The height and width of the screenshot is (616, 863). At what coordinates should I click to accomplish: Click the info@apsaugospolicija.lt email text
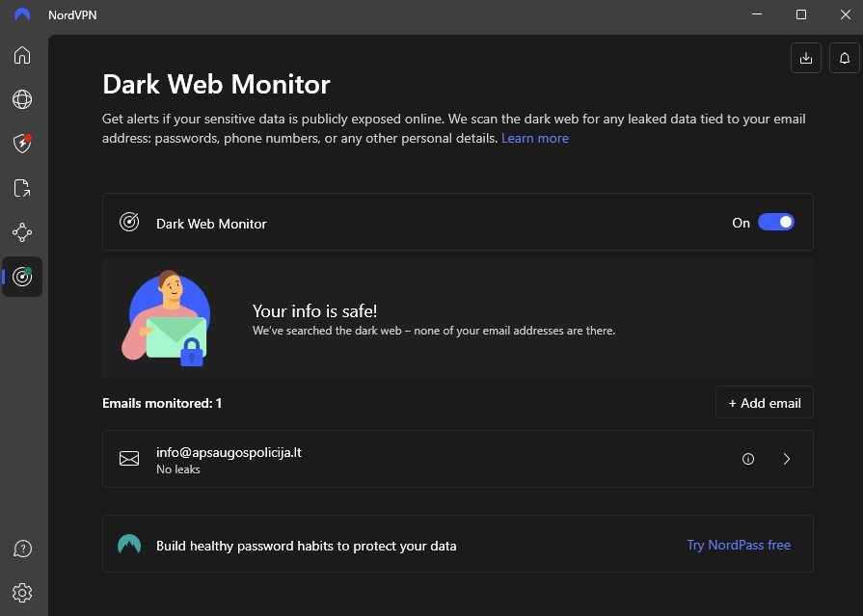click(x=229, y=452)
